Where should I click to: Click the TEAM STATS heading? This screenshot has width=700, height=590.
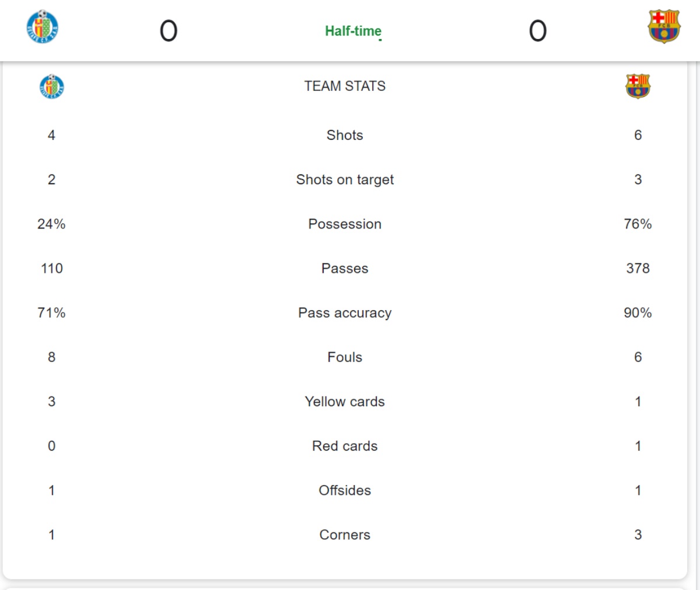coord(345,86)
